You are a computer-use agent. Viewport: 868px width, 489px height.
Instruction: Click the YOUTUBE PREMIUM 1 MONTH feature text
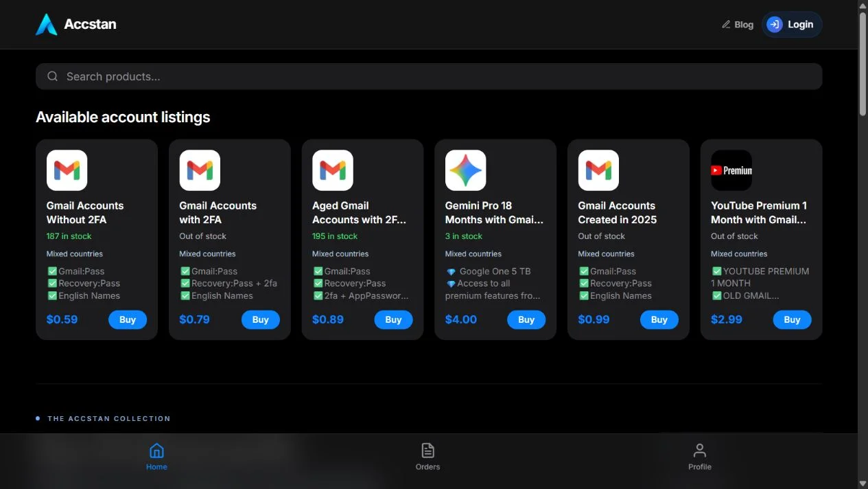pyautogui.click(x=760, y=277)
